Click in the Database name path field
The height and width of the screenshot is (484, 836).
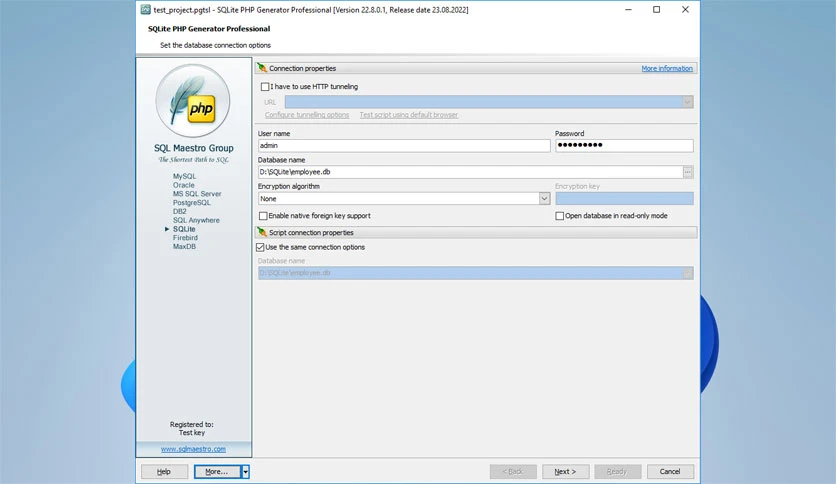470,172
